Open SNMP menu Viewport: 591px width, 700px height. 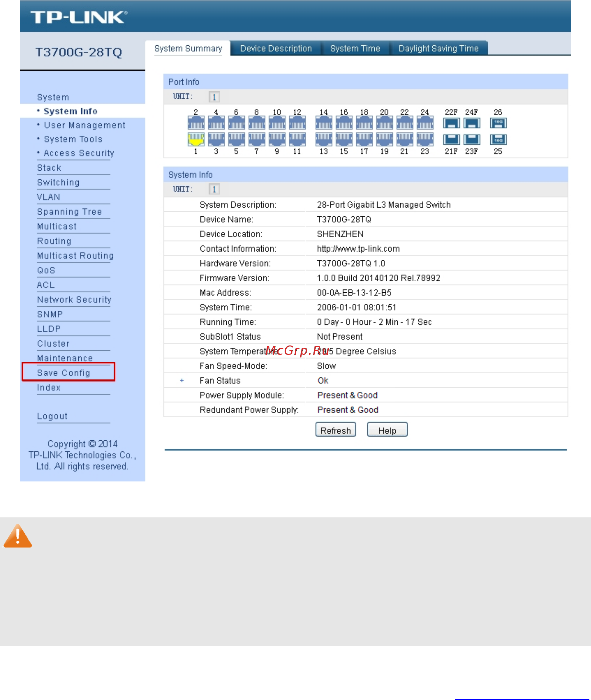[50, 314]
